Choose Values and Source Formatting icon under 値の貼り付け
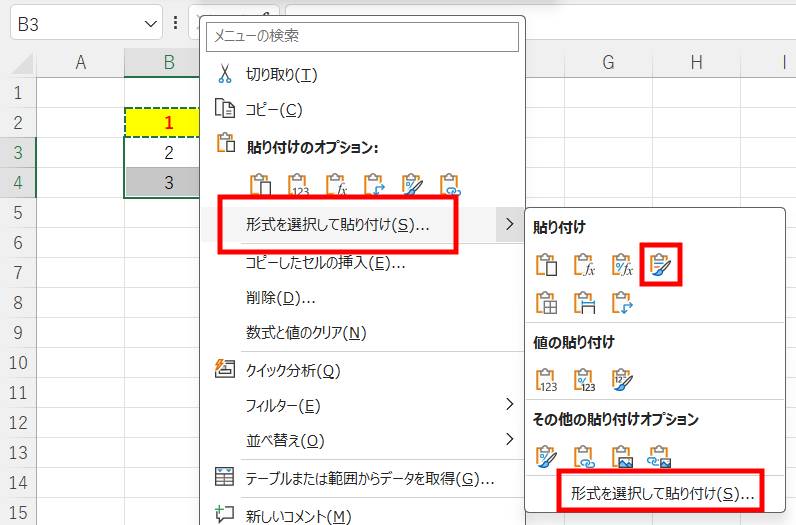Image resolution: width=796 pixels, height=525 pixels. pos(622,380)
